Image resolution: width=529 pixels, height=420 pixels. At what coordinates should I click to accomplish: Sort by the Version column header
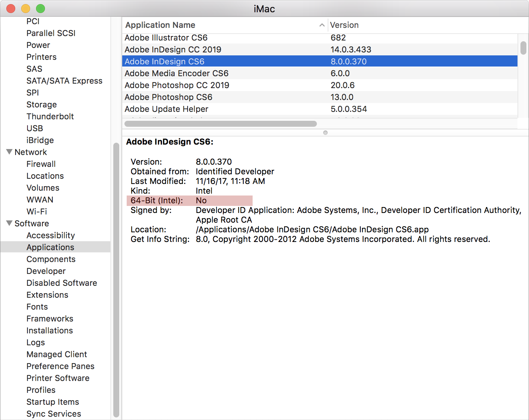(344, 25)
